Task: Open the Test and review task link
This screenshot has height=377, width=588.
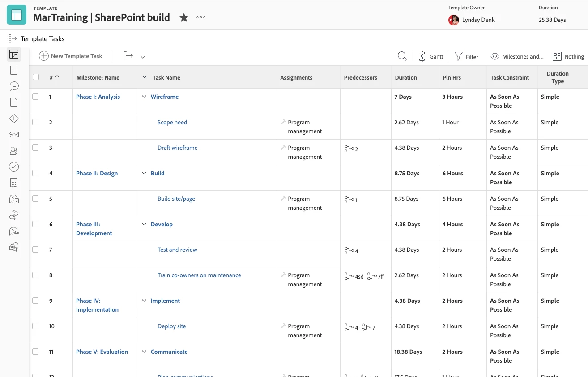Action: 177,250
